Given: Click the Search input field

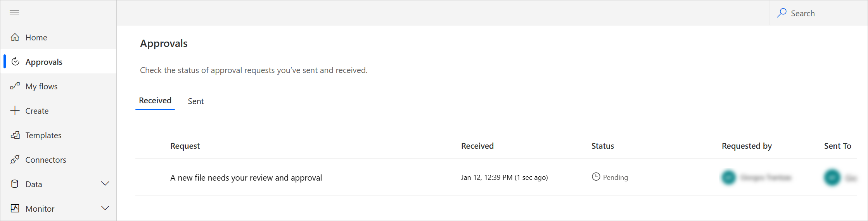Looking at the screenshot, I should [x=818, y=13].
